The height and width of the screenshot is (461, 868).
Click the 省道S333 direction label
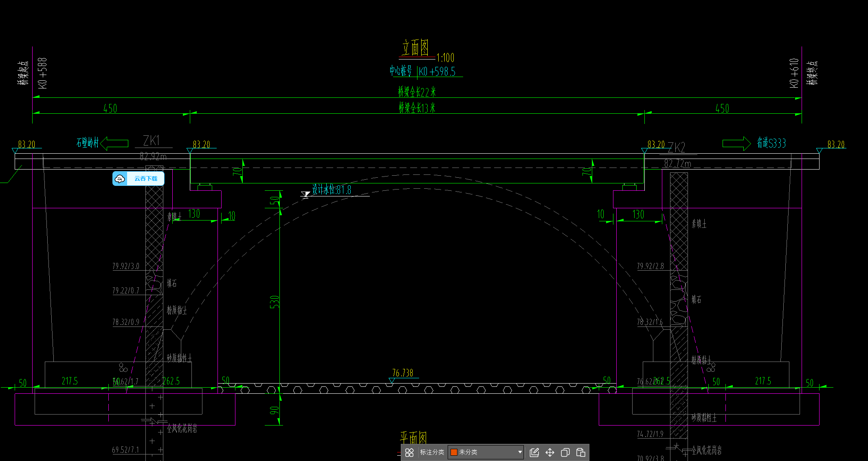pyautogui.click(x=771, y=143)
